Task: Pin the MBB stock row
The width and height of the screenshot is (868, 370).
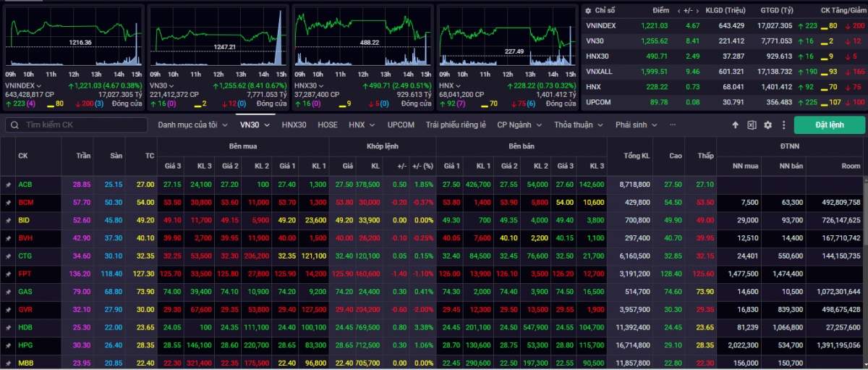Action: [x=9, y=362]
